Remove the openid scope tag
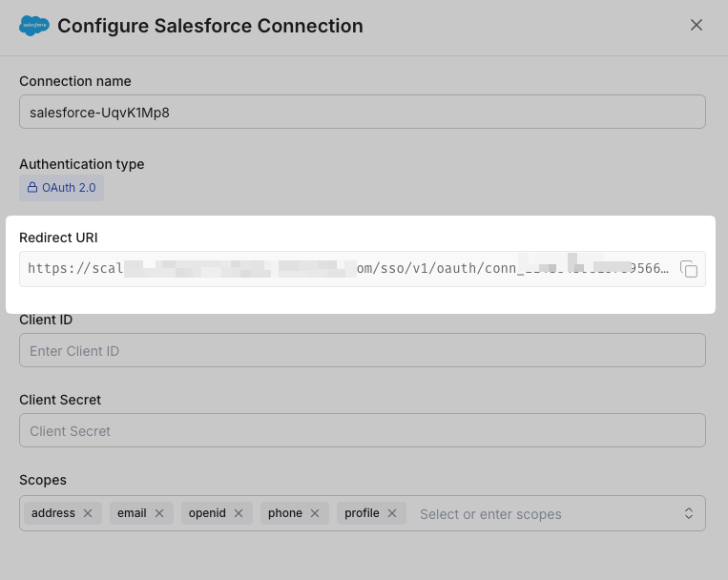This screenshot has width=728, height=580. point(239,513)
